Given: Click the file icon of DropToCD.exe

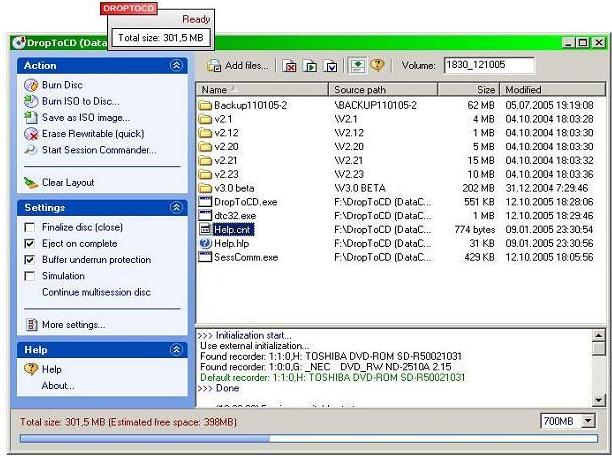Looking at the screenshot, I should click(205, 202).
